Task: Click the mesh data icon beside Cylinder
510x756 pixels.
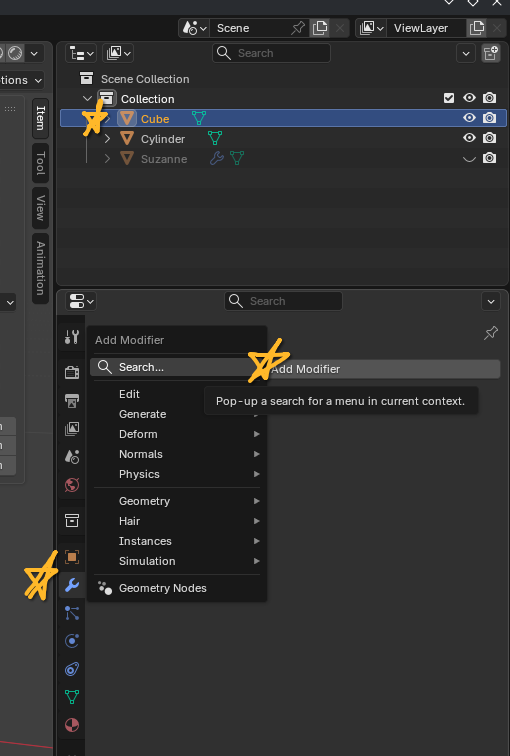Action: [215, 138]
